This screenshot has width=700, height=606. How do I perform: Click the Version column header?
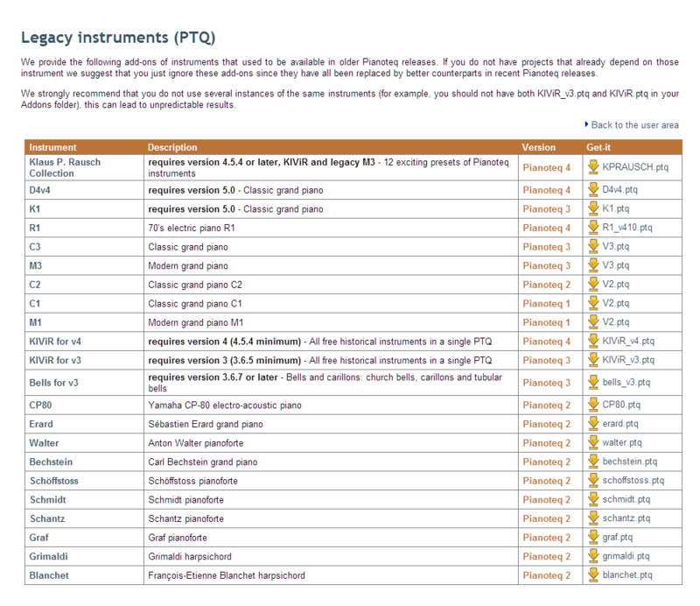point(539,147)
